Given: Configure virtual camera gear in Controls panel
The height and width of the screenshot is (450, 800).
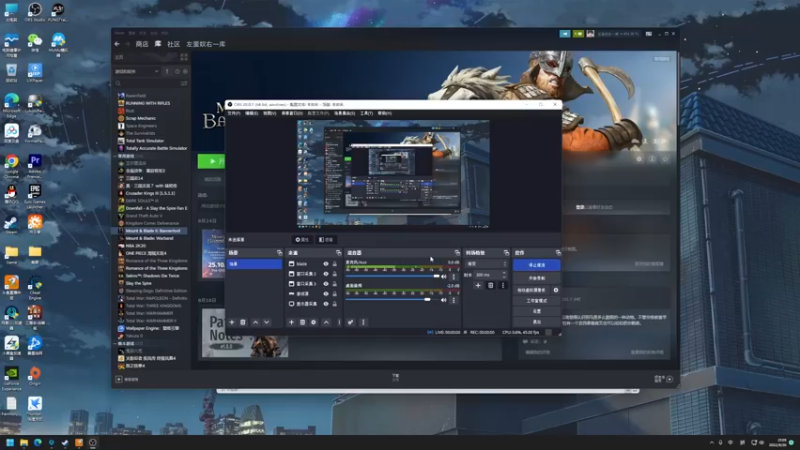Looking at the screenshot, I should pyautogui.click(x=556, y=290).
